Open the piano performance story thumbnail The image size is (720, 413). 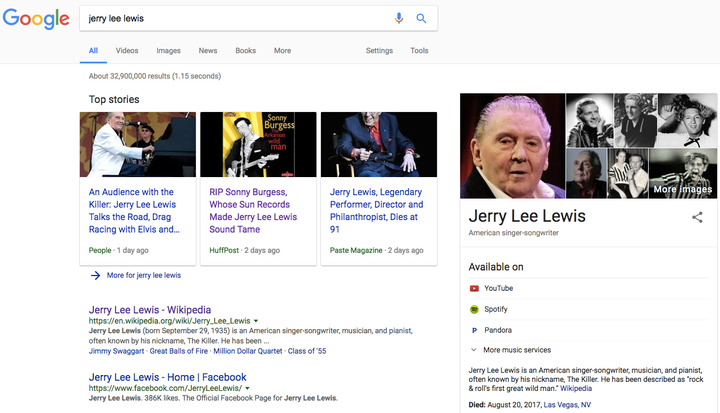138,144
